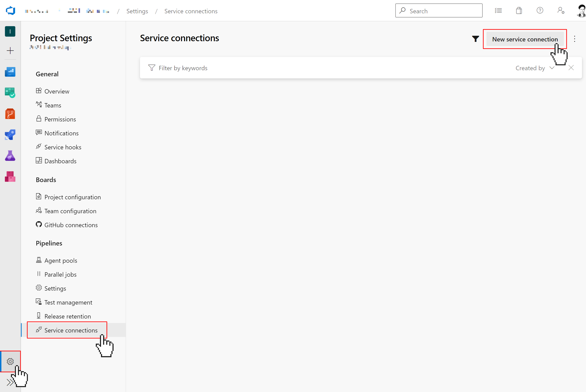Select Release retention under Pipelines
The image size is (586, 392).
(x=67, y=316)
